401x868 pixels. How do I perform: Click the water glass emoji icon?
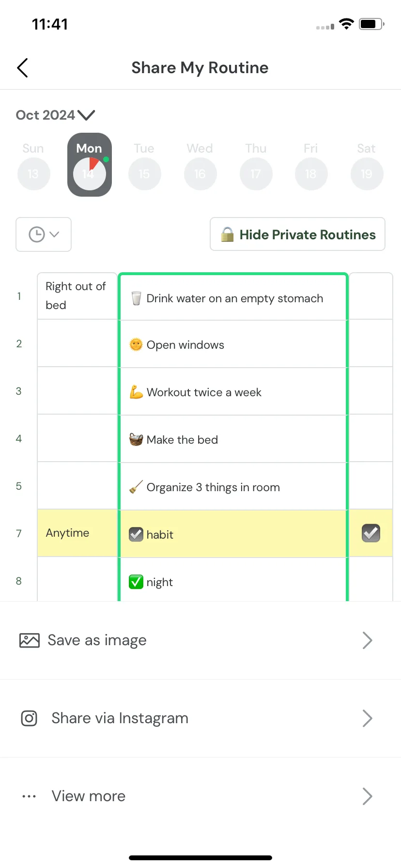point(136,298)
